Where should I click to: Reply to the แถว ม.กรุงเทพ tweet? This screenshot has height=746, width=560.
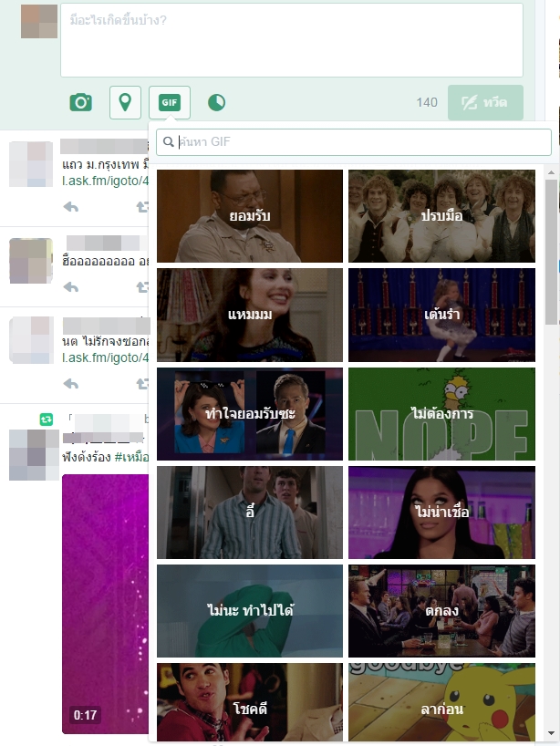pyautogui.click(x=71, y=207)
